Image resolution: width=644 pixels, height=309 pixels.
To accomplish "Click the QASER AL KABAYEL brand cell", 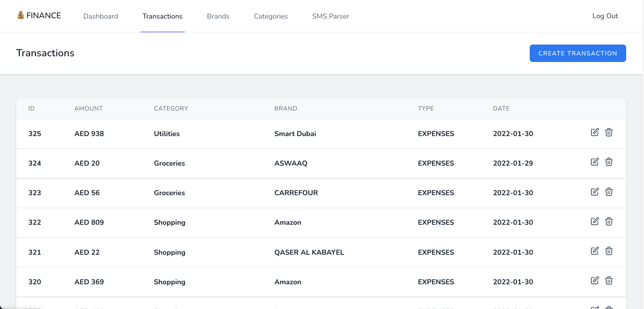I will [x=309, y=252].
